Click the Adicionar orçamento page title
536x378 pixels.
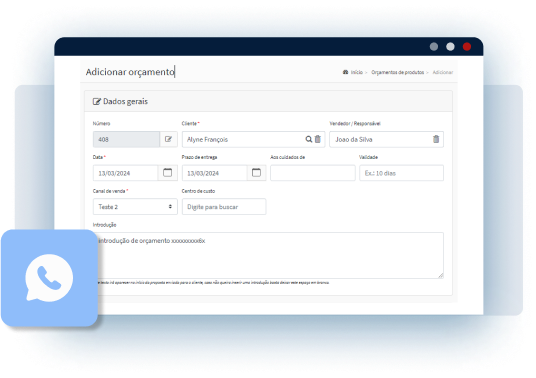[130, 72]
